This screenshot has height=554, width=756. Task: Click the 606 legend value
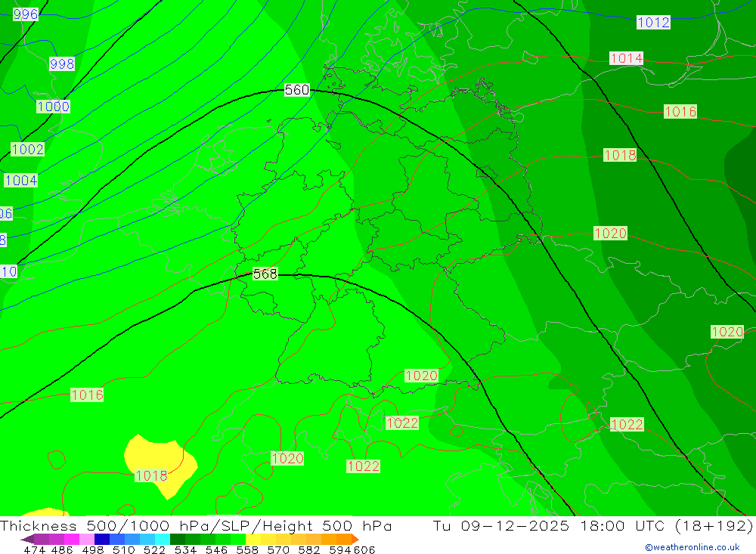pos(364,549)
